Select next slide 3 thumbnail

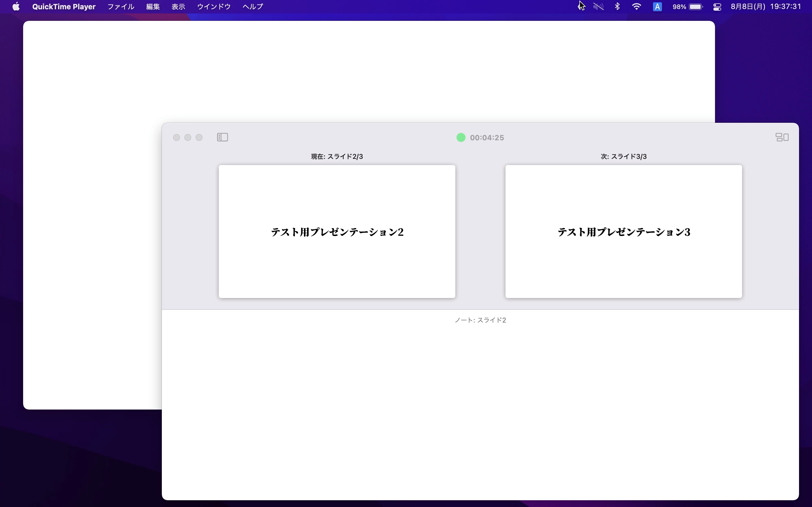tap(623, 231)
